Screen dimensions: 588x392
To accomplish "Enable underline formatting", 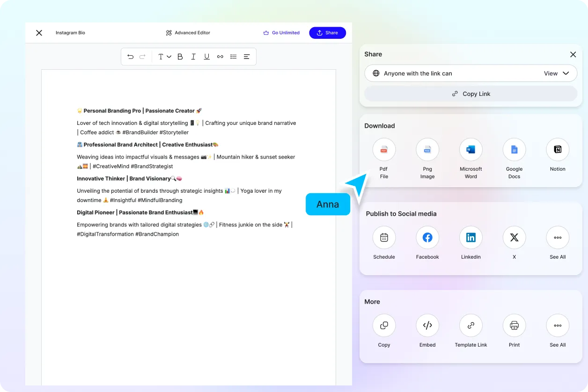I will (206, 56).
